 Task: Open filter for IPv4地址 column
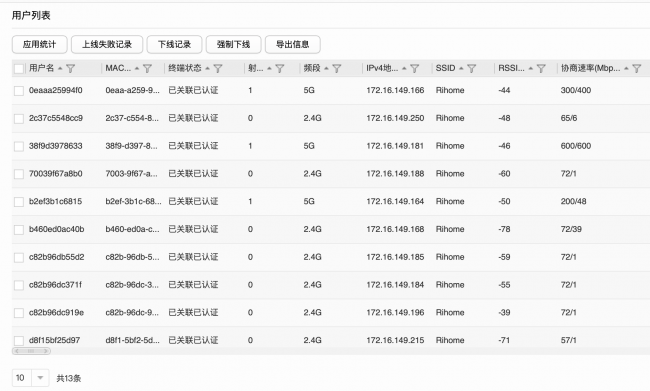[x=415, y=68]
